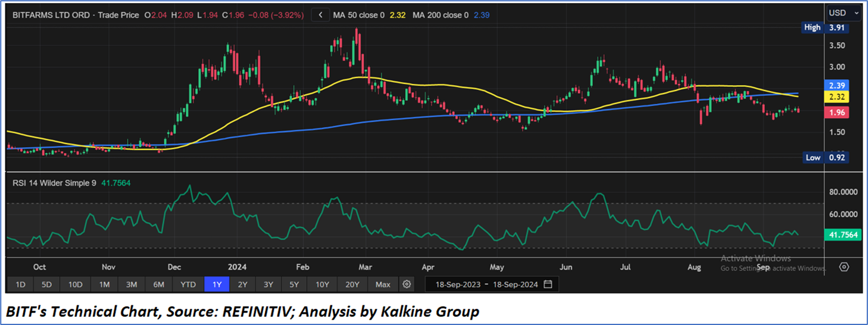868x325 pixels.
Task: Click the 1.50 price axis label
Action: (x=838, y=132)
